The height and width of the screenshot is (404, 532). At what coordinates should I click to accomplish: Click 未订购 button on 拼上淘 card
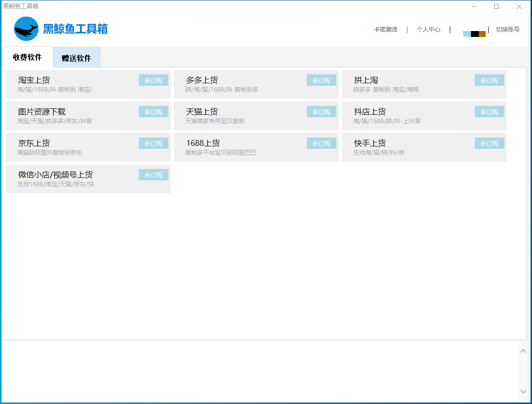click(489, 80)
